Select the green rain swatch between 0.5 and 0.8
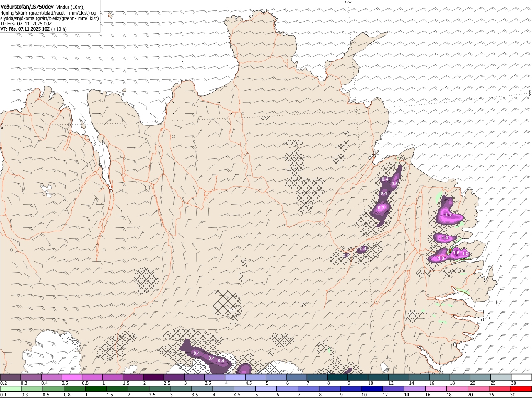Viewport: 532px width, 398px height. tap(53, 389)
